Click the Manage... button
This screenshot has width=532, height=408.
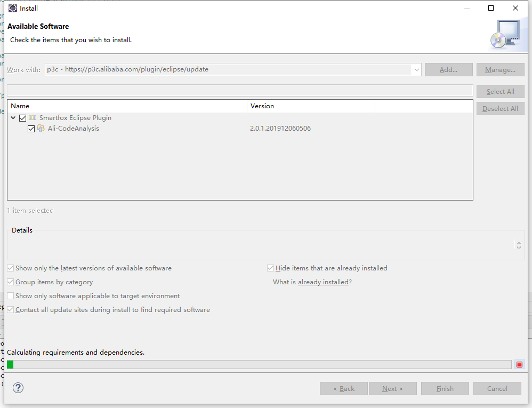500,69
